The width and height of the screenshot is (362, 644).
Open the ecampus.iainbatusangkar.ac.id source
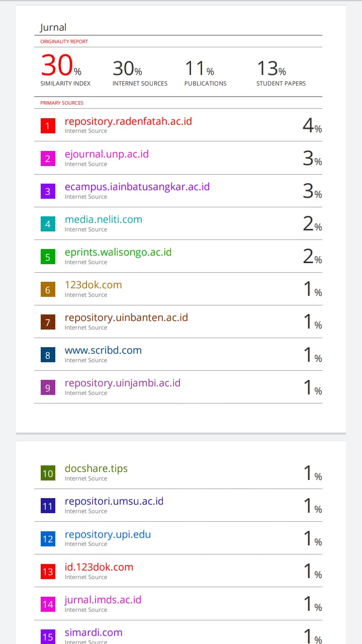coord(137,187)
